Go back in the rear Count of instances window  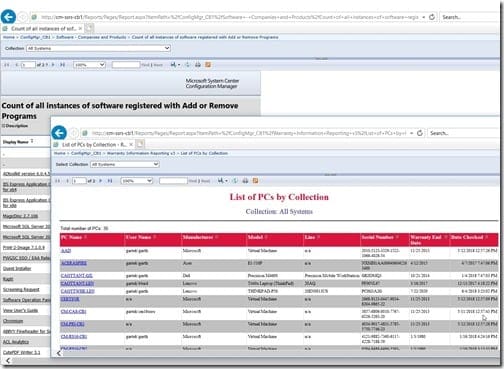click(8, 17)
